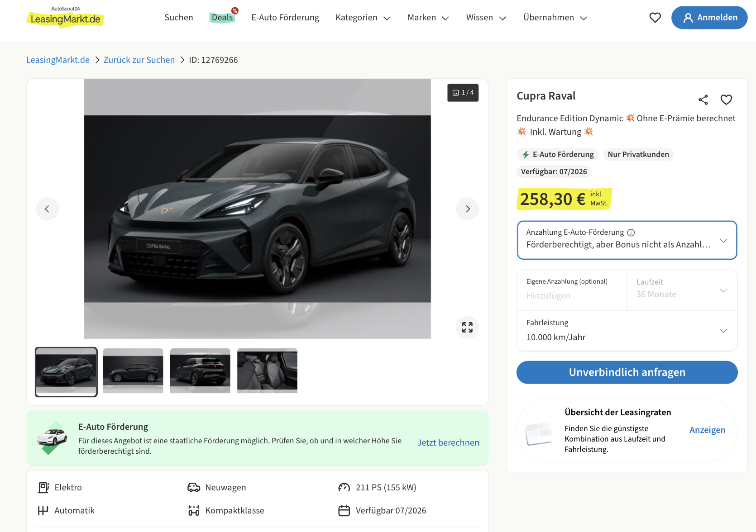756x532 pixels.
Task: Click the Eigene Anzahlung input field
Action: (571, 295)
